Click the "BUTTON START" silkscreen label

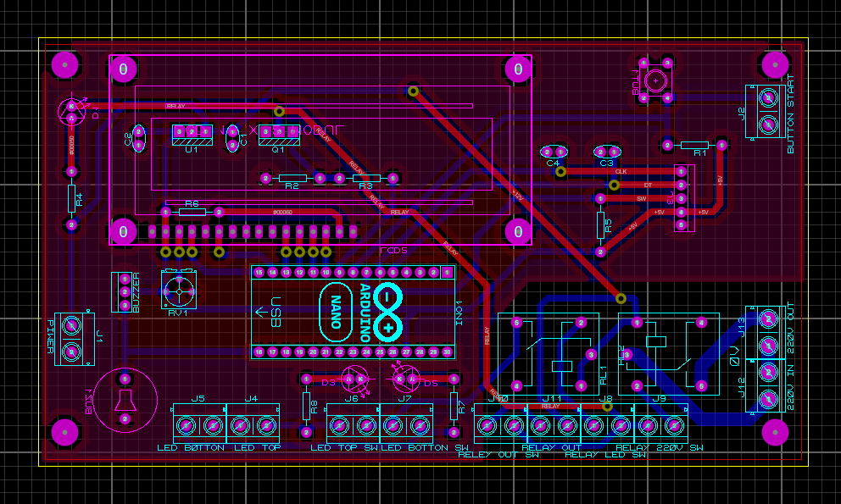tap(791, 114)
